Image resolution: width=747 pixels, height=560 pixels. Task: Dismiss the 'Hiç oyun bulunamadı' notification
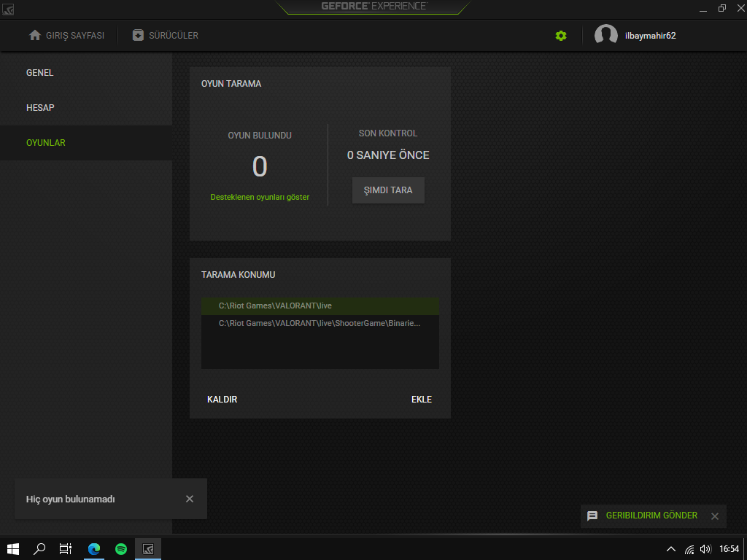[x=190, y=499]
